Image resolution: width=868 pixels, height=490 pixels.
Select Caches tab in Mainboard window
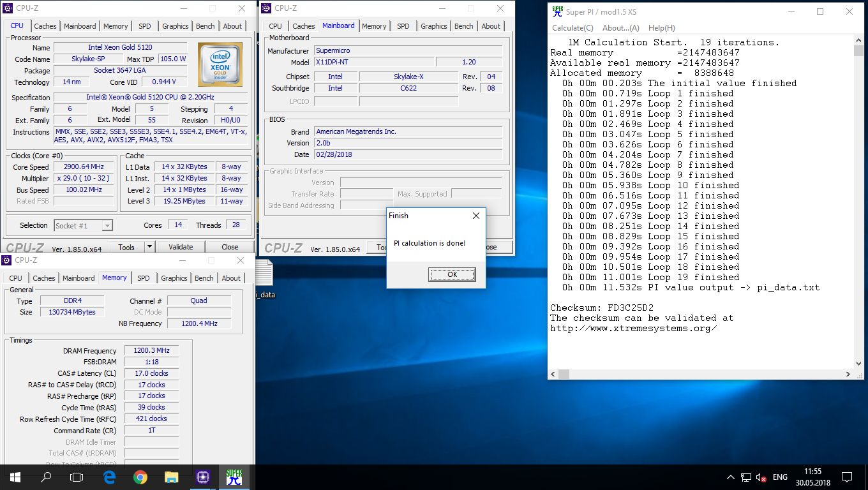pyautogui.click(x=304, y=26)
